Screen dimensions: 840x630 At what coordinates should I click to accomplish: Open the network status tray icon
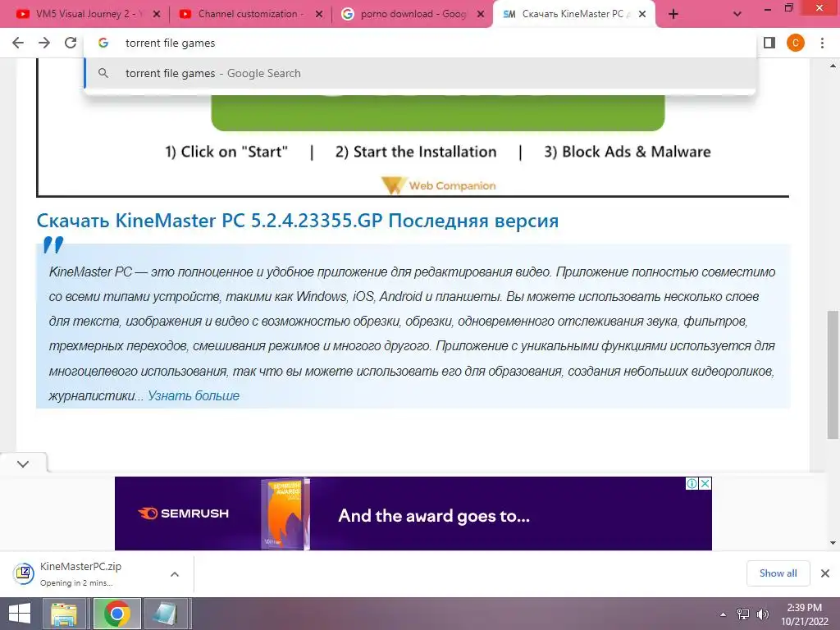[x=743, y=614]
